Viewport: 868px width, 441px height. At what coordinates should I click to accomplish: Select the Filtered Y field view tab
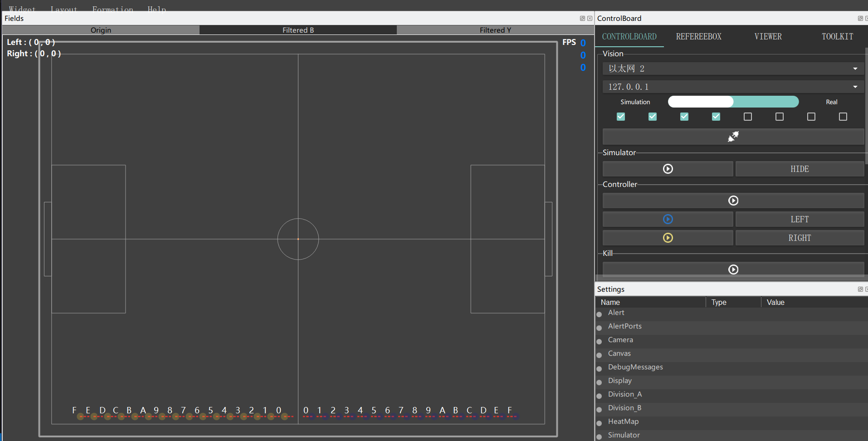click(x=495, y=30)
